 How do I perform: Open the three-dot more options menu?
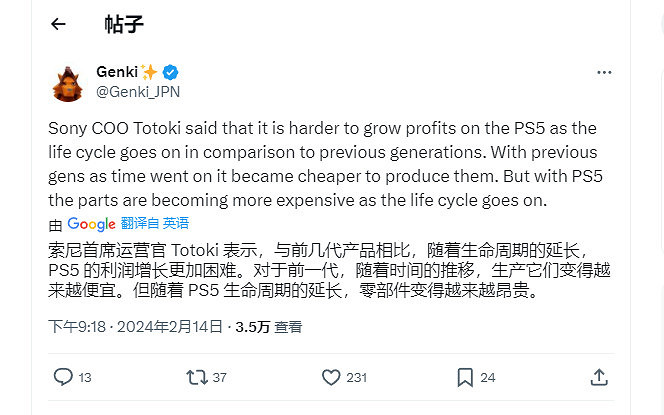pos(603,73)
